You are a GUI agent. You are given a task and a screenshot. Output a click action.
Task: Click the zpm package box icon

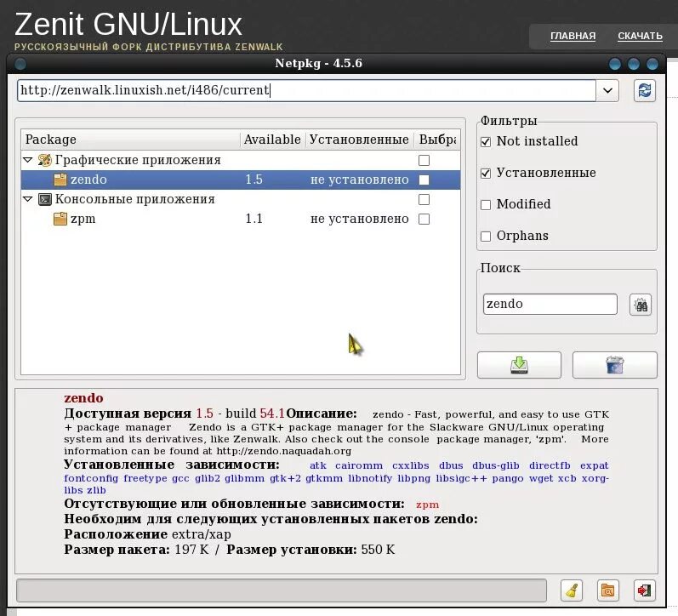pyautogui.click(x=60, y=219)
